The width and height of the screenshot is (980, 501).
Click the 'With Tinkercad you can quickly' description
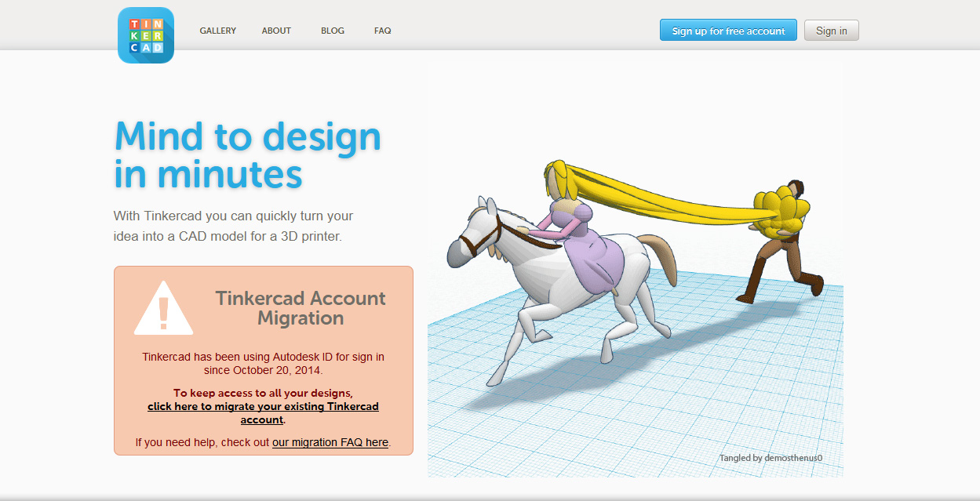pyautogui.click(x=233, y=225)
